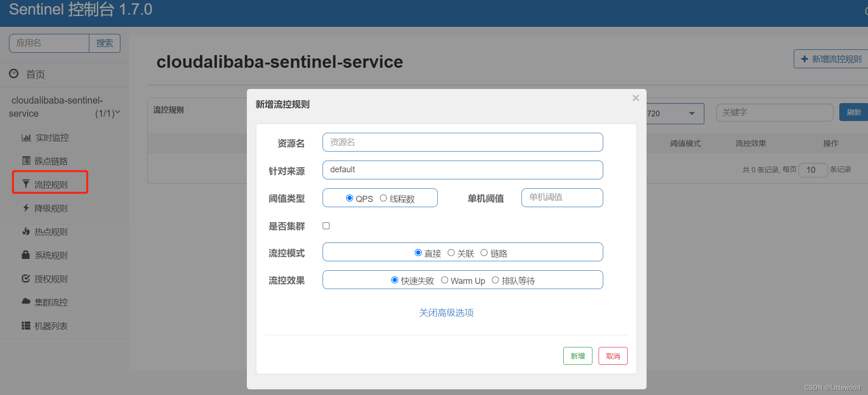Click the 关闭高级选项 link
Screen dimensions: 868x395
(x=446, y=313)
